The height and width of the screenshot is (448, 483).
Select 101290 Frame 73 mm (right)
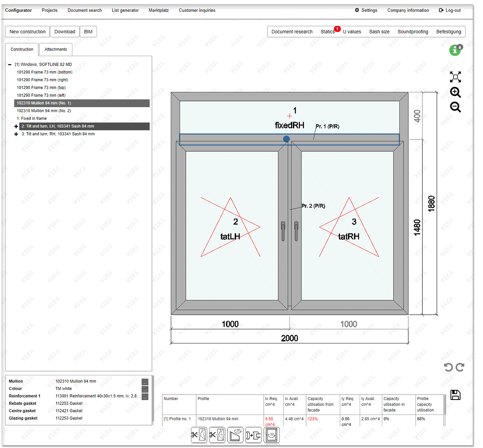42,80
